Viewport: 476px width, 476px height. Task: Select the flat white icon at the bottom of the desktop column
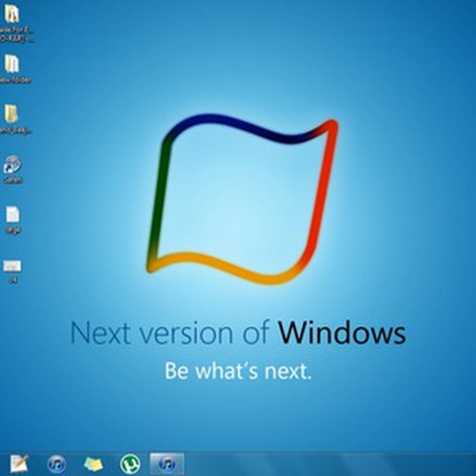pos(12,266)
